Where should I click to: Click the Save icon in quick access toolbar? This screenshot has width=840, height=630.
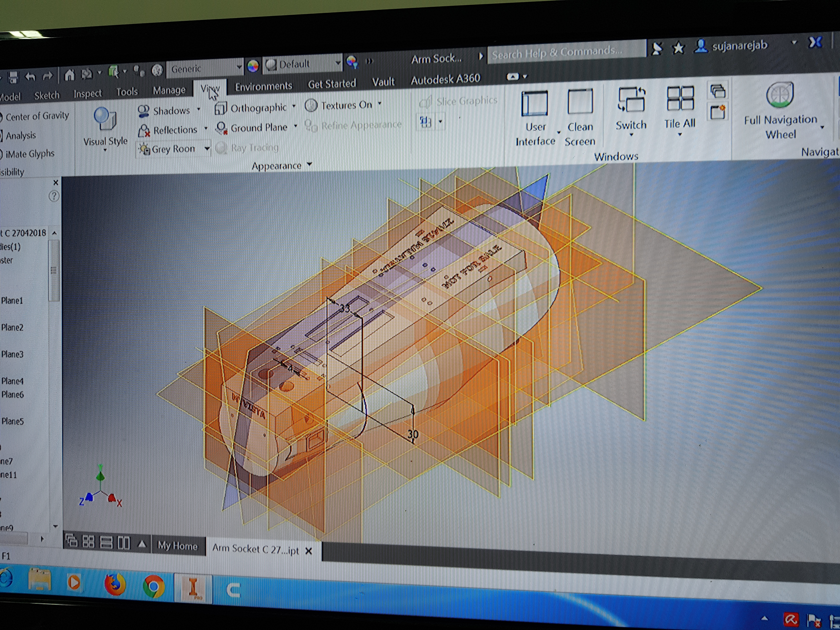pyautogui.click(x=13, y=77)
